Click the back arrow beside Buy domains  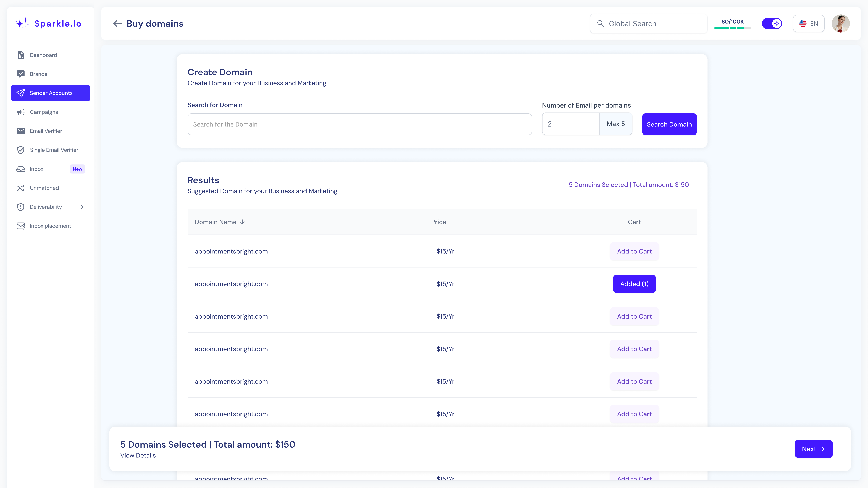(117, 24)
